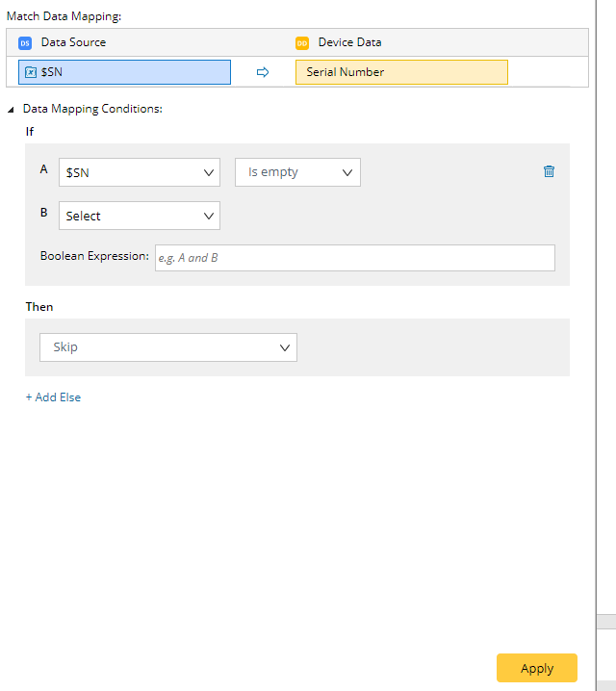Delete condition A with the trash icon
The width and height of the screenshot is (616, 691).
point(549,171)
